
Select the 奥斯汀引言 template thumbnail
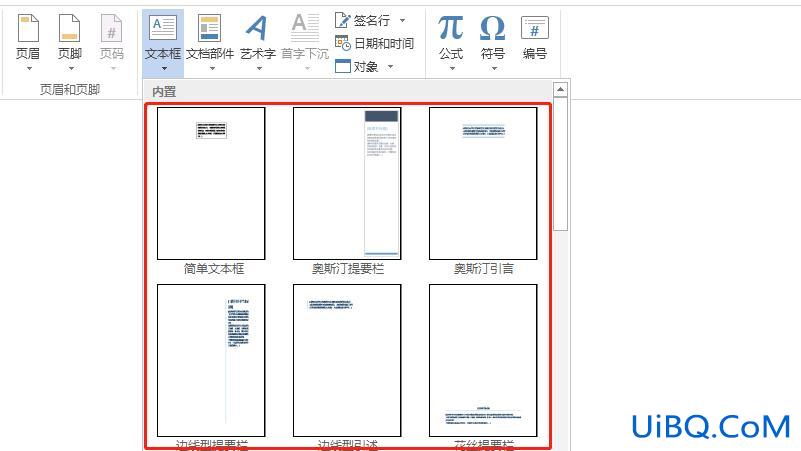483,183
